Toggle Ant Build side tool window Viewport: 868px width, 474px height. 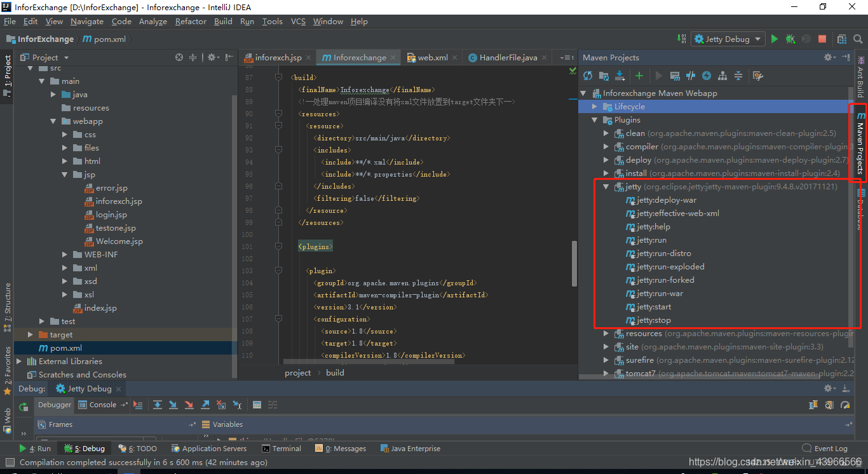[861, 76]
